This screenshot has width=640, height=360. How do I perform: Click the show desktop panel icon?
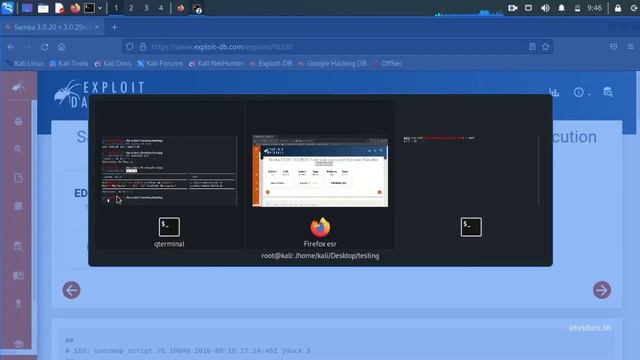point(27,8)
